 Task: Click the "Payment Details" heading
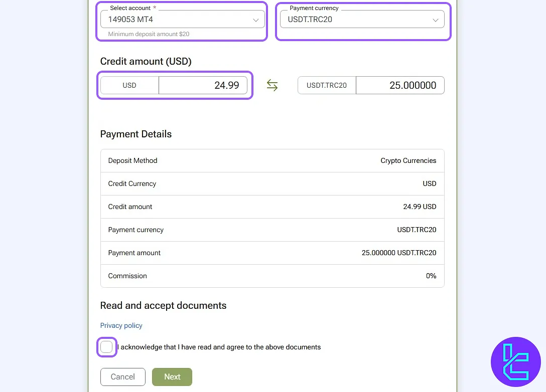pyautogui.click(x=136, y=134)
